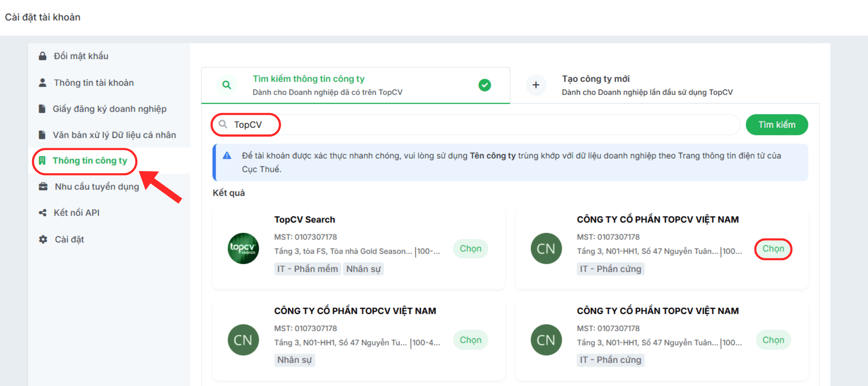Image resolution: width=868 pixels, height=386 pixels.
Task: Open Thông tin tài khoản in the sidebar
Action: click(109, 83)
